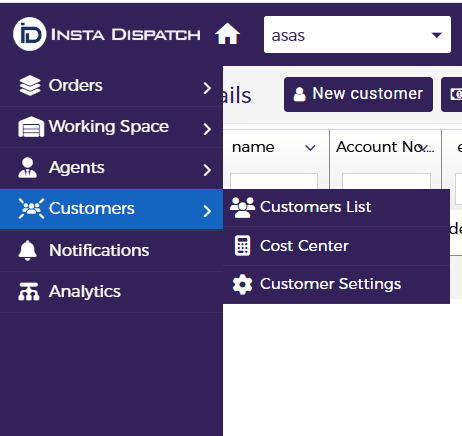Click the Analytics hierarchy icon

point(29,292)
